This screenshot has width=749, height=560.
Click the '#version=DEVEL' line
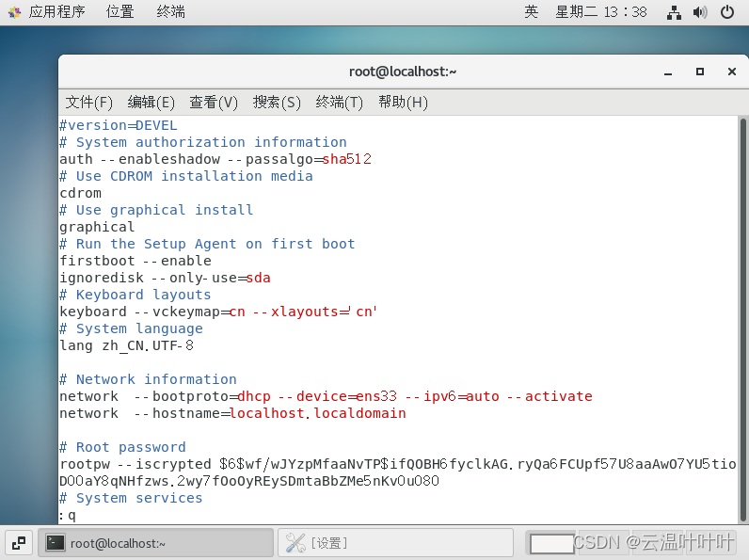pos(118,125)
